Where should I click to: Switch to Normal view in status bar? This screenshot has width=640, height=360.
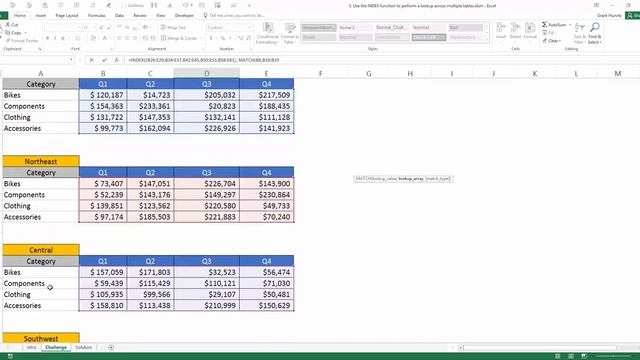point(558,356)
